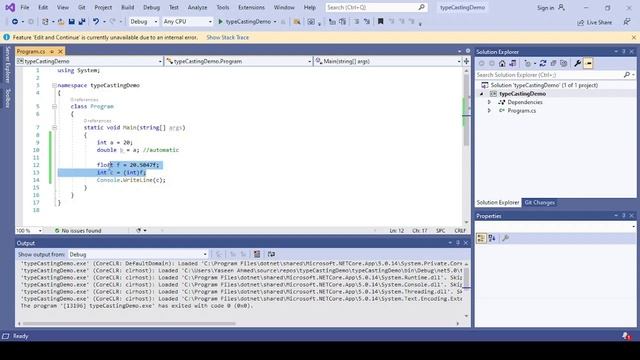Open the typeCastingDemo.Program class dropdown
This screenshot has height=360, width=640.
(239, 61)
